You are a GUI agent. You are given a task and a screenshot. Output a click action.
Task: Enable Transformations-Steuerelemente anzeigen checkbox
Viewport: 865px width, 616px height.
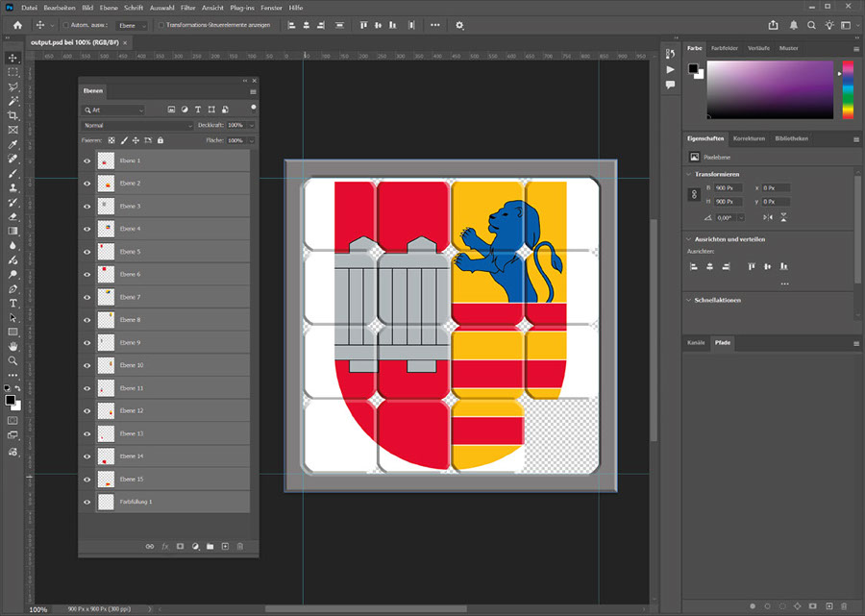coord(160,25)
